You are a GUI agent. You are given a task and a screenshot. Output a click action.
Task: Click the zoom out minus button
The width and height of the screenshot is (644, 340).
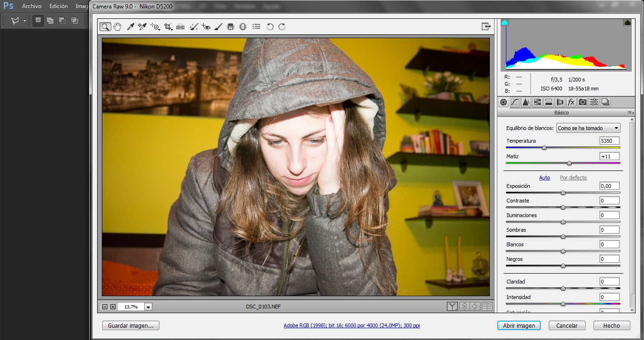tap(105, 307)
